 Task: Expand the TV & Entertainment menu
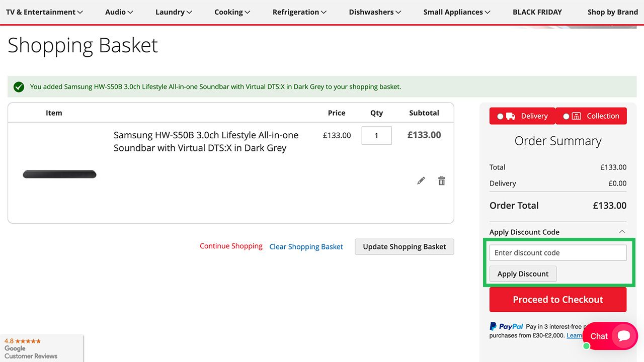[44, 12]
